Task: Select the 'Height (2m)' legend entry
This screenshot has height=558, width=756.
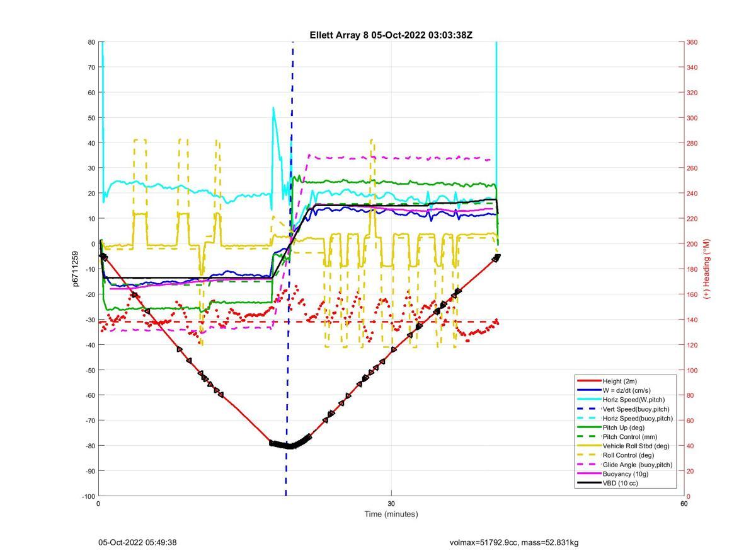Action: point(619,381)
